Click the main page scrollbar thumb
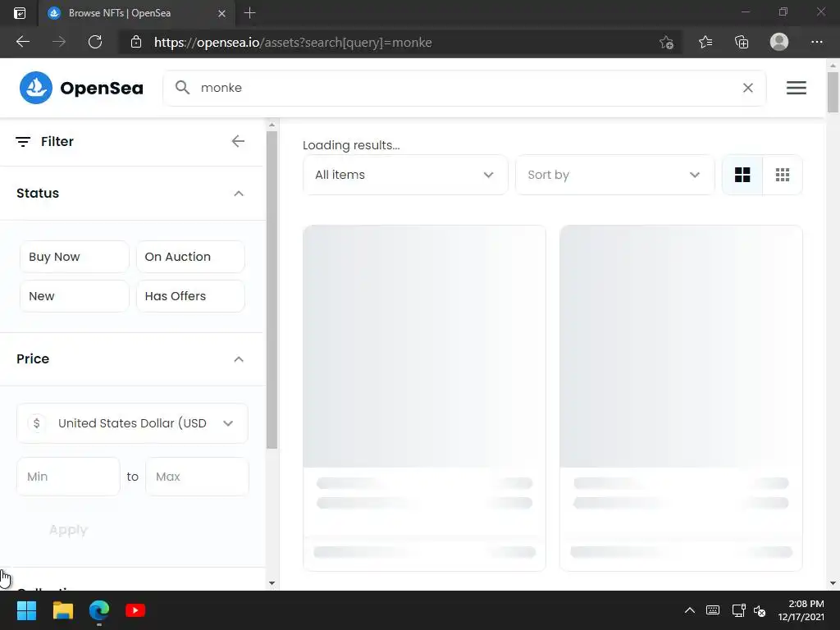Image resolution: width=840 pixels, height=630 pixels. [x=833, y=92]
